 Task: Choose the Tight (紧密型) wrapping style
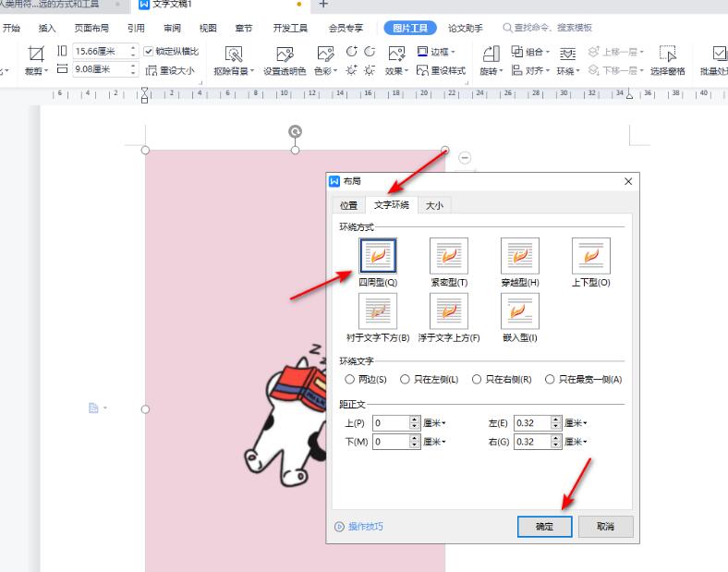point(449,256)
